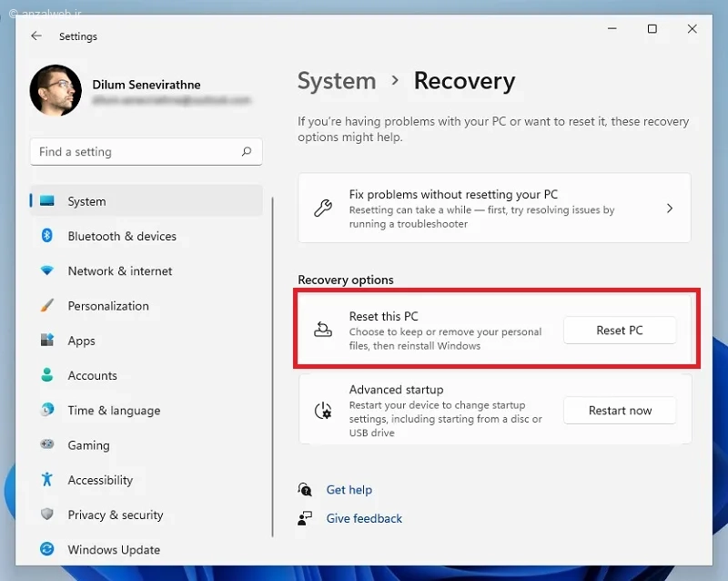
Task: Click Fix problems without resetting your PC title
Action: point(453,194)
